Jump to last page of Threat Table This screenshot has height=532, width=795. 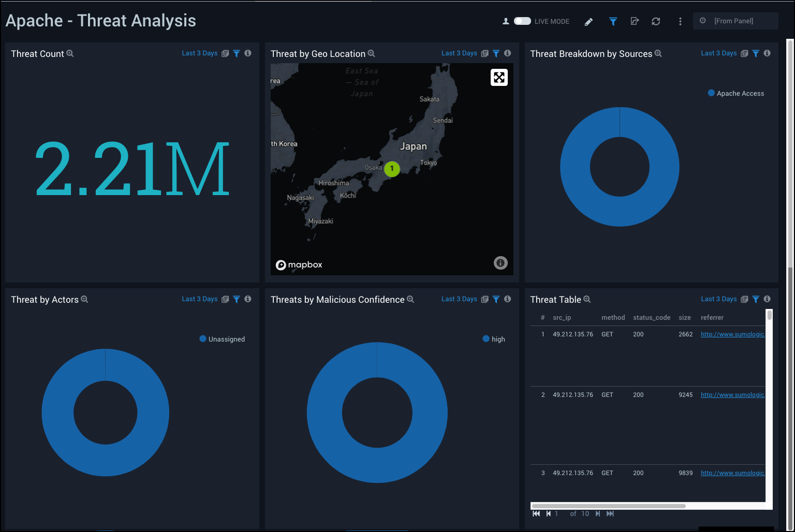(x=610, y=514)
